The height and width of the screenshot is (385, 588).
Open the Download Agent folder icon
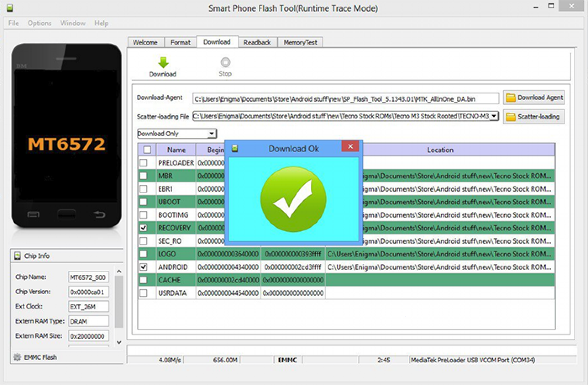tap(511, 98)
